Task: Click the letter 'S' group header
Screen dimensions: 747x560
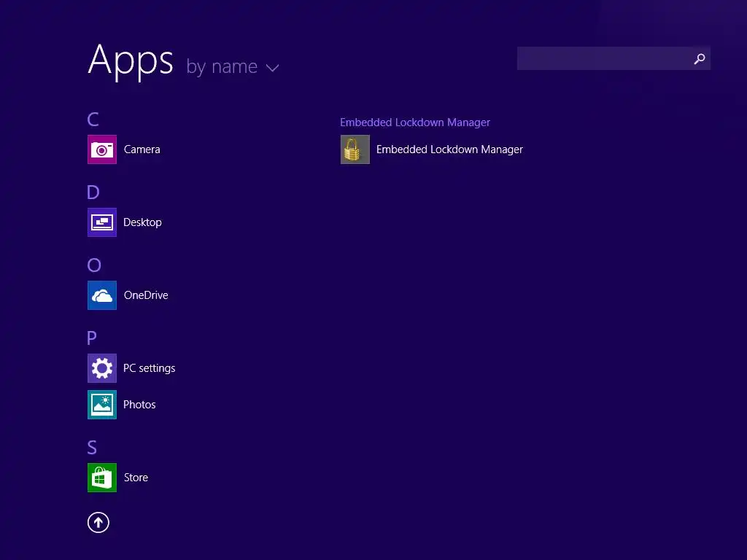Action: (x=92, y=448)
